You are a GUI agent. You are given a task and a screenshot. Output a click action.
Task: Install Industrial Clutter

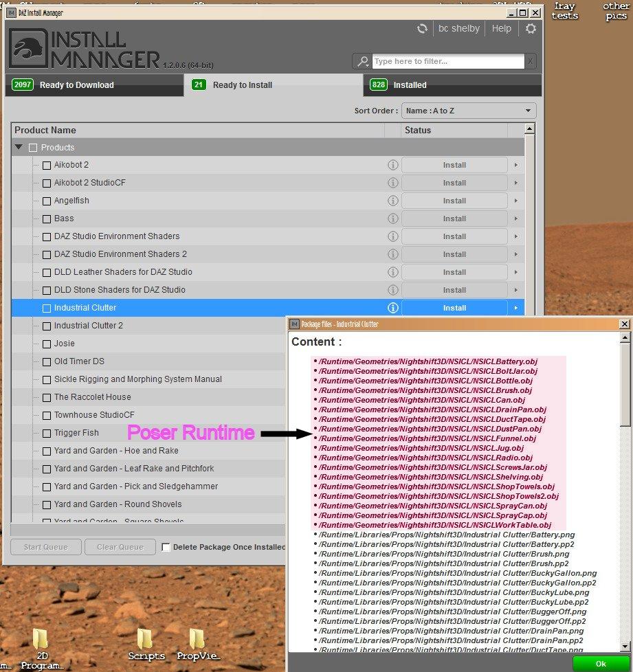click(454, 308)
